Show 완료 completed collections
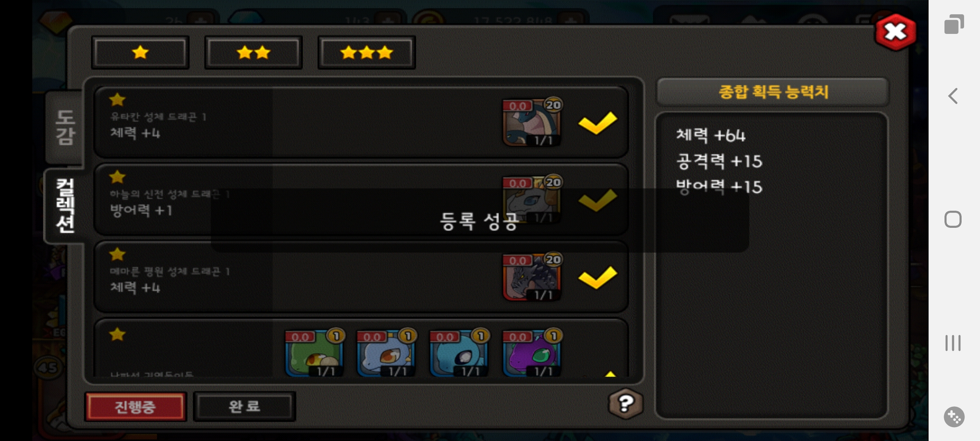 tap(244, 406)
